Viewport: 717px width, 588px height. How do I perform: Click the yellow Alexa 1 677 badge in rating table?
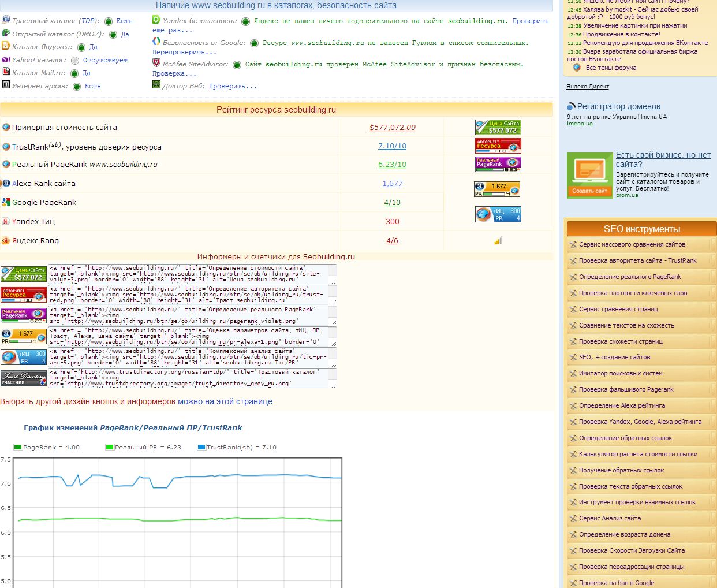(x=496, y=189)
